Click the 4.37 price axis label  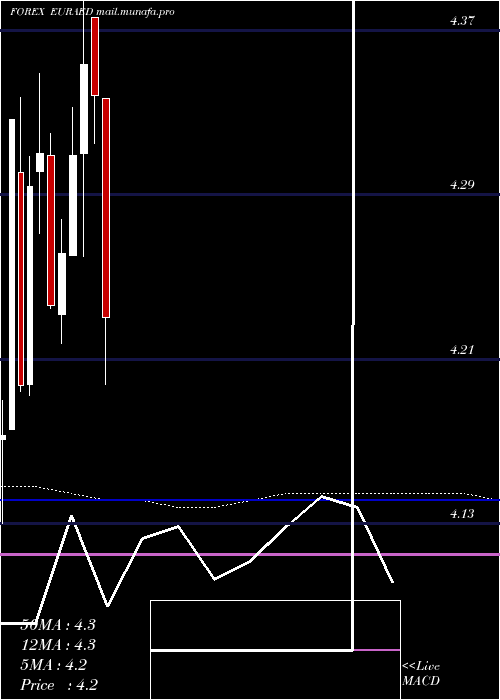[462, 21]
